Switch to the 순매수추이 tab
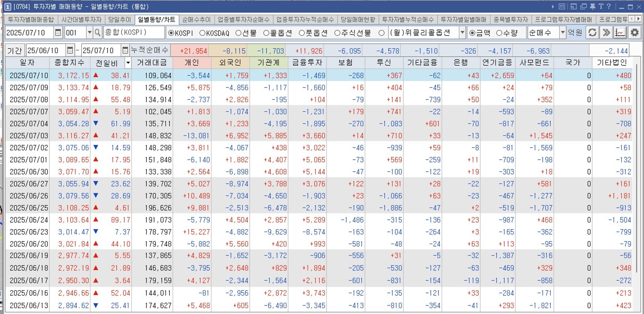Screen dimensions: 644x314 197,19
